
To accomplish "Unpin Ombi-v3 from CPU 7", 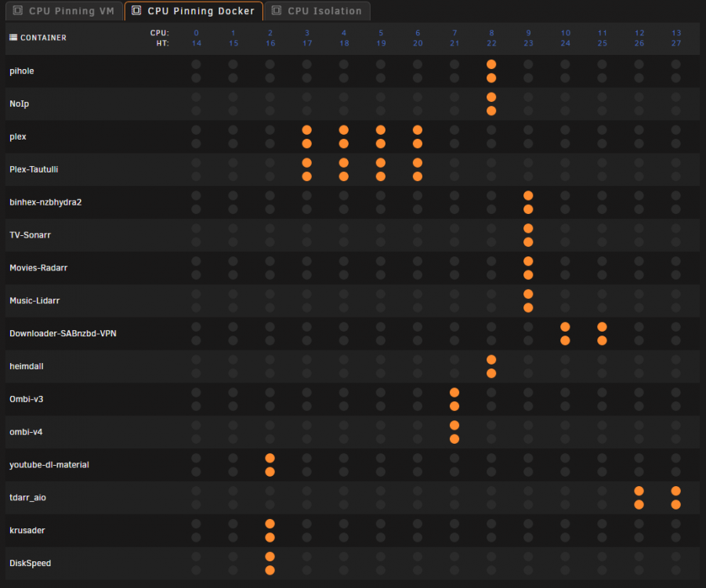I will (x=454, y=393).
